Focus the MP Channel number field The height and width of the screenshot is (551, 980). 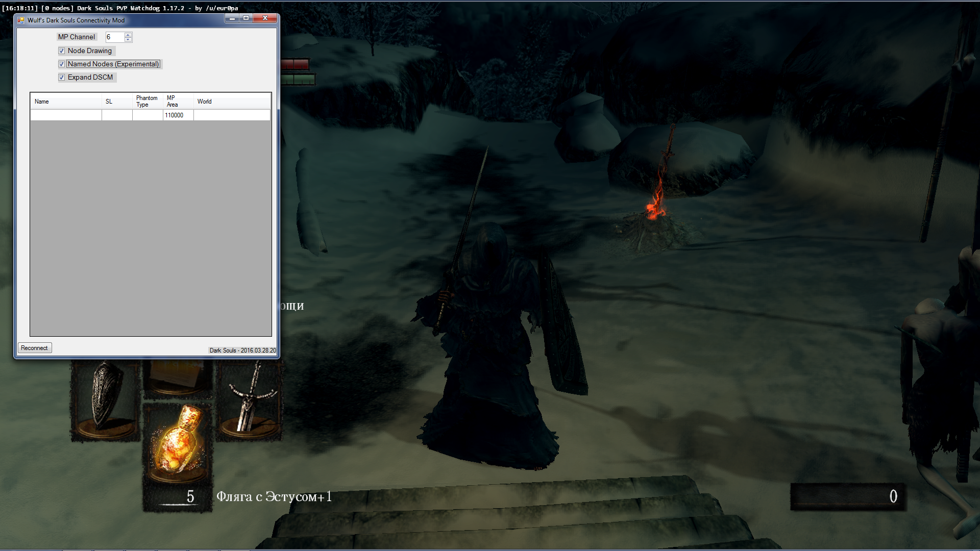[x=115, y=37]
